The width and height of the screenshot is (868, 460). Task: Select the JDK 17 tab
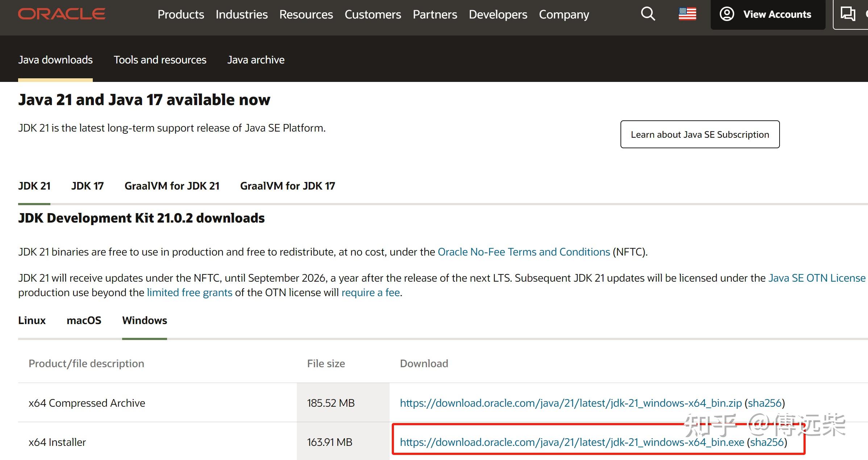pos(87,186)
